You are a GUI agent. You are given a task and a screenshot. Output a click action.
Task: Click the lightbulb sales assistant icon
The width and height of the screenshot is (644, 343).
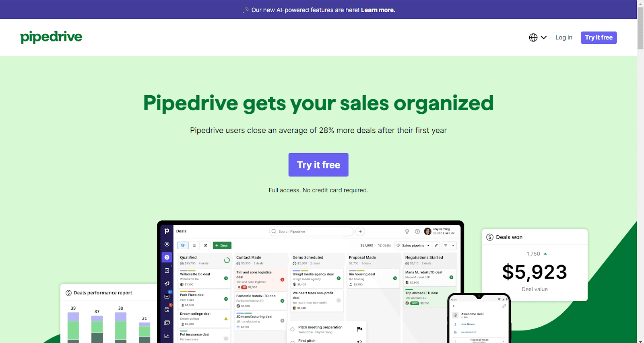pyautogui.click(x=407, y=232)
